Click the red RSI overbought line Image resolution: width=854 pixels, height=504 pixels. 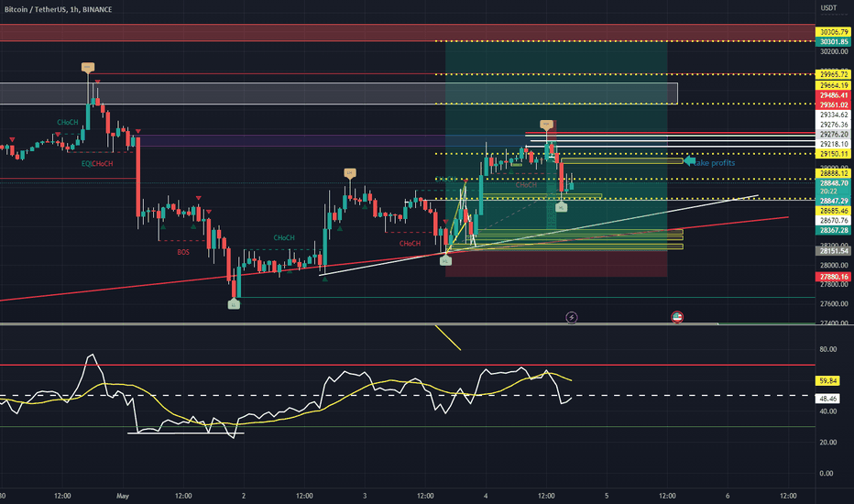(x=408, y=365)
